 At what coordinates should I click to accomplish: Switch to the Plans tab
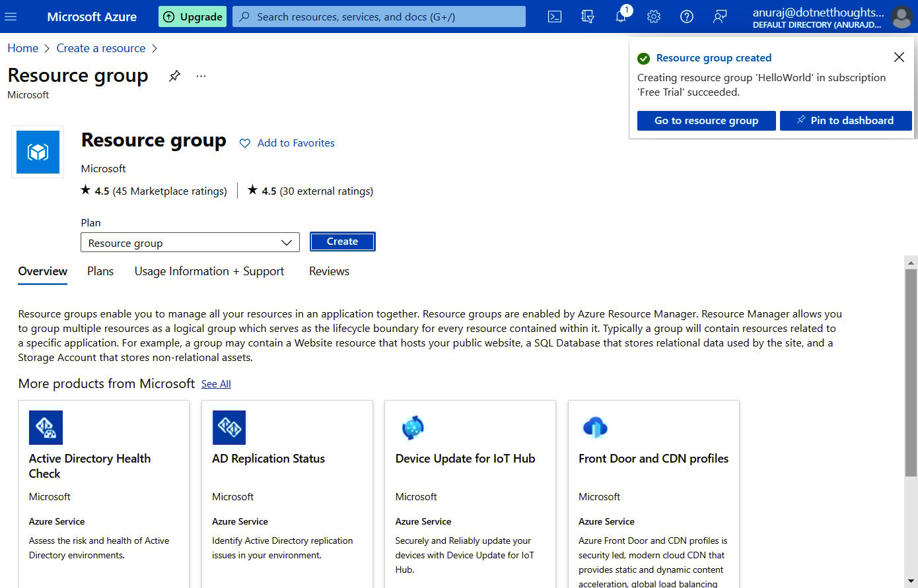click(100, 271)
